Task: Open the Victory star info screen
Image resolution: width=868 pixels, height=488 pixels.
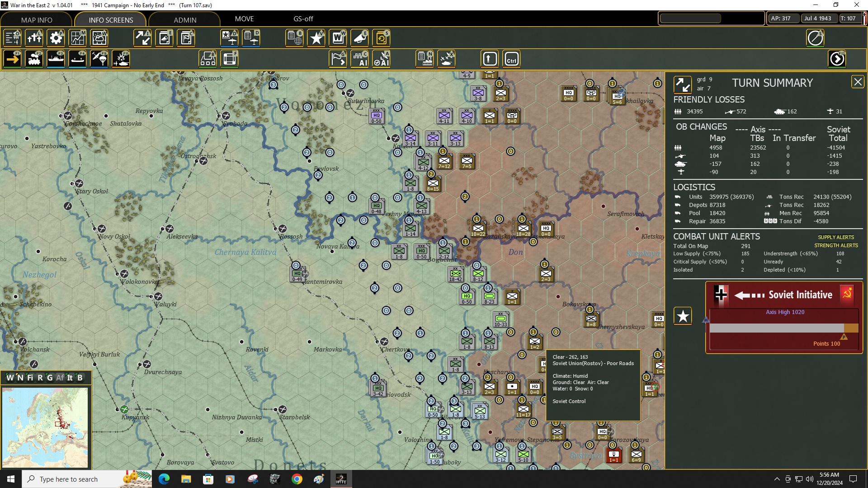Action: click(316, 38)
